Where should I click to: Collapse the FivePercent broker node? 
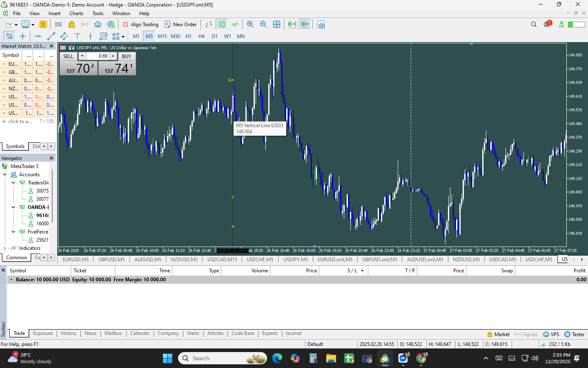pyautogui.click(x=13, y=232)
